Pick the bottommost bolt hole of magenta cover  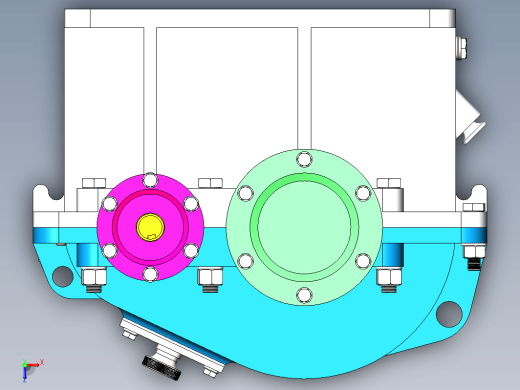coord(150,274)
